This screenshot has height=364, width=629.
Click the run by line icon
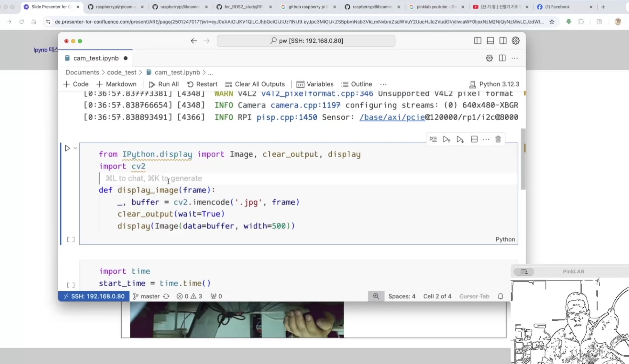pos(433,139)
